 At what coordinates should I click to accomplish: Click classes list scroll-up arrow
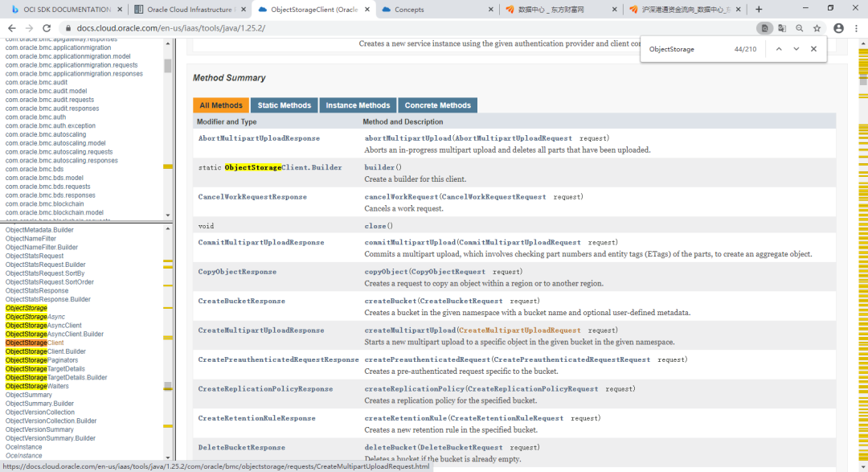coord(168,228)
